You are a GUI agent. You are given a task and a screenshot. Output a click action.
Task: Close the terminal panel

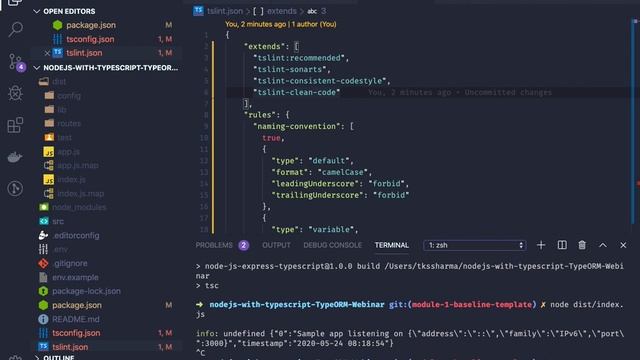point(623,245)
